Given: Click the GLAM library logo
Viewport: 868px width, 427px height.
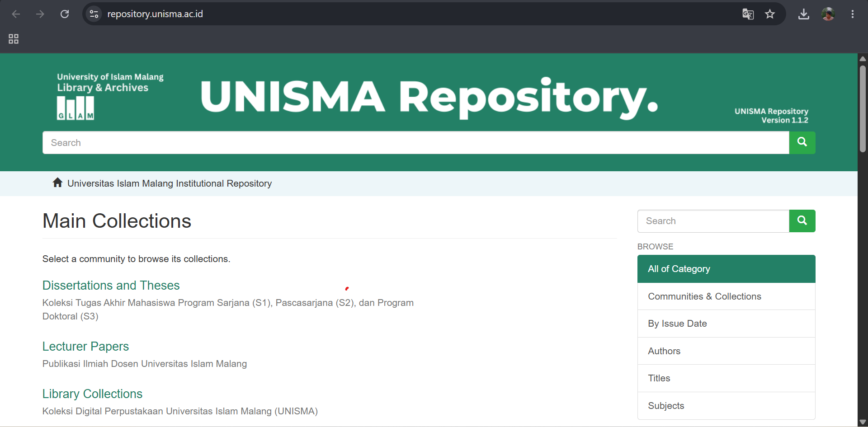Looking at the screenshot, I should pyautogui.click(x=75, y=108).
